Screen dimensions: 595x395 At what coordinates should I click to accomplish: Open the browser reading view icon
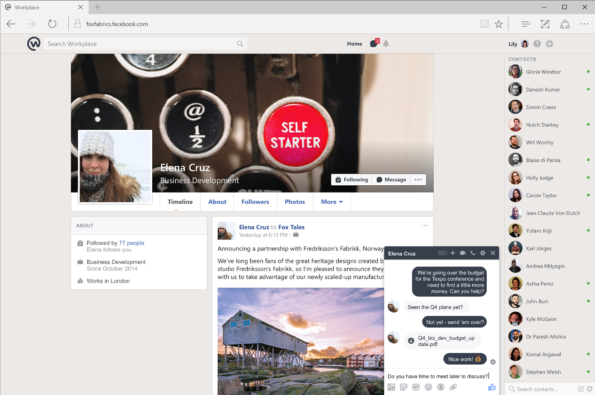tap(484, 24)
